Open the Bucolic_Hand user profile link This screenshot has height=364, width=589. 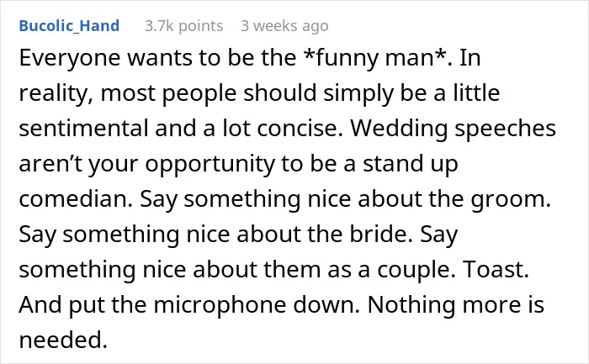click(x=69, y=26)
